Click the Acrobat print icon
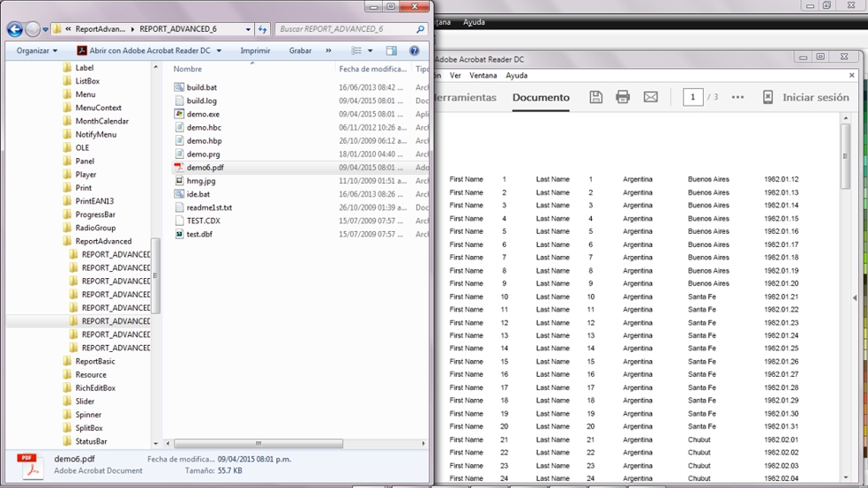The width and height of the screenshot is (868, 488). tap(623, 97)
